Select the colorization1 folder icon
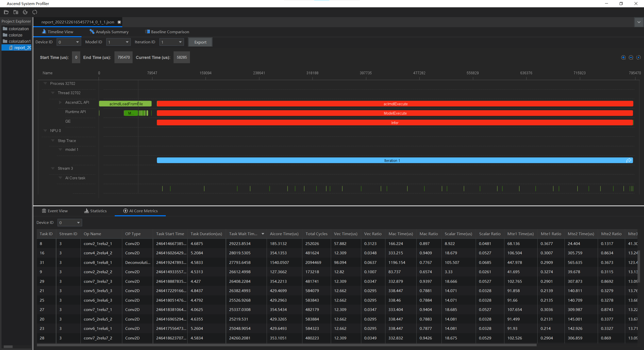The width and height of the screenshot is (644, 350). (5, 41)
